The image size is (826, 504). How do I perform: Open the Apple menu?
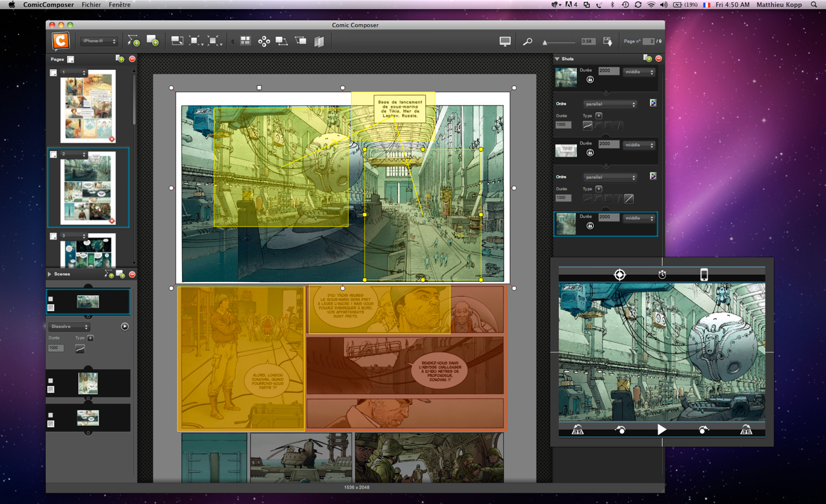(x=11, y=5)
